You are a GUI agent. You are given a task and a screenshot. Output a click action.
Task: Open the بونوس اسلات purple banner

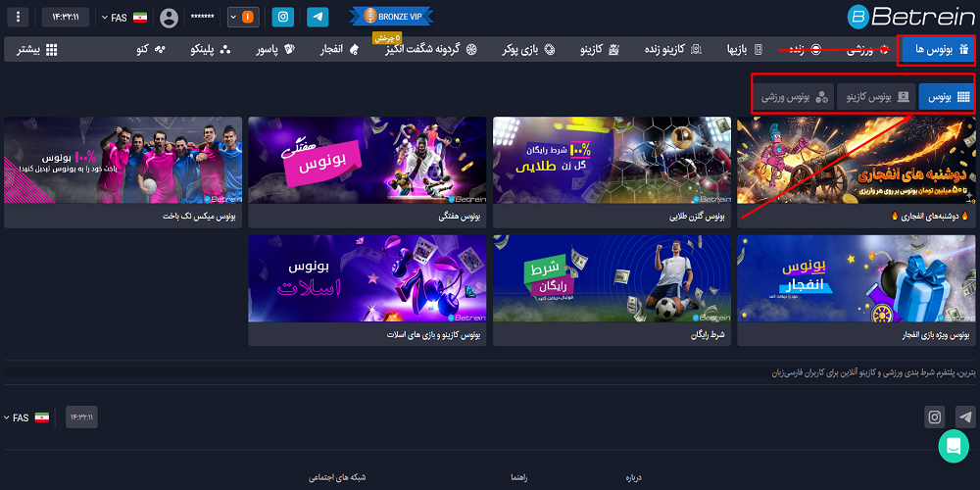(367, 277)
